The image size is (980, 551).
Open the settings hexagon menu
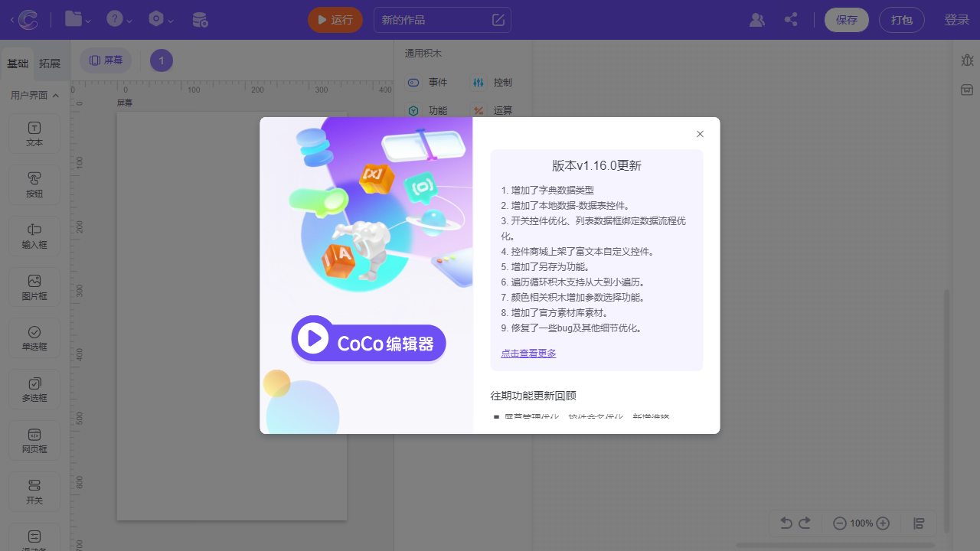pos(161,20)
